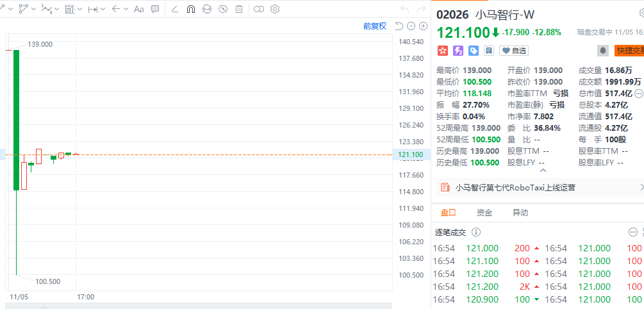Image resolution: width=644 pixels, height=309 pixels.
Task: Select the comment callout bubble tool
Action: tap(155, 8)
